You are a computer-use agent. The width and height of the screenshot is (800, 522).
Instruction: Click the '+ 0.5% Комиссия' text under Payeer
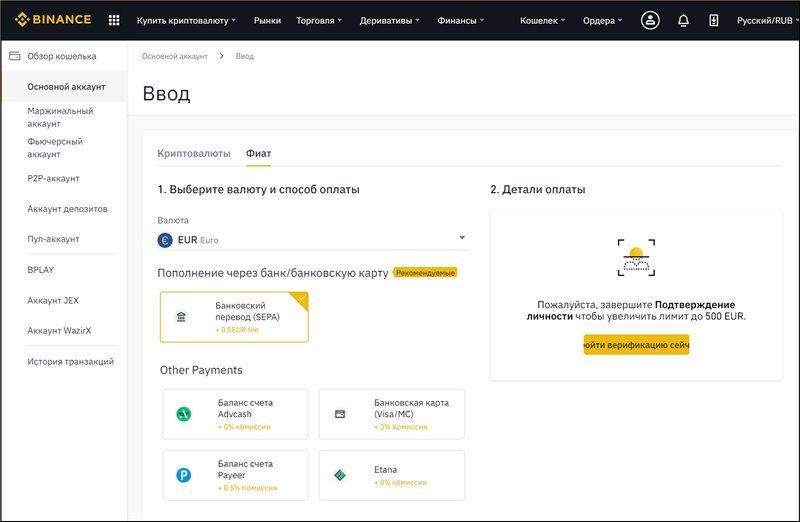tap(247, 488)
